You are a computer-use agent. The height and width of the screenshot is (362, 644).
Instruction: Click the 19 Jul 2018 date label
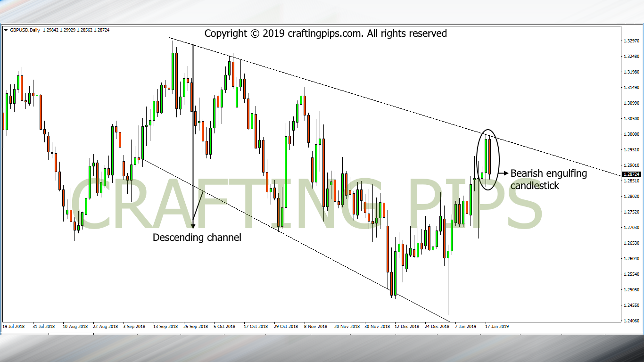[14, 326]
